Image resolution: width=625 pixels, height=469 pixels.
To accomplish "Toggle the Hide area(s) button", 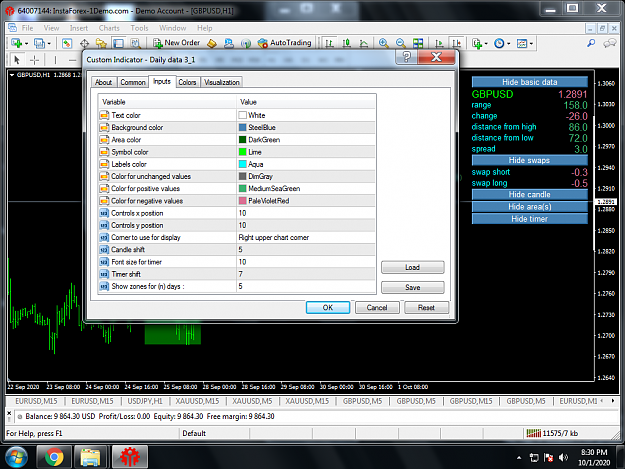I will point(529,206).
